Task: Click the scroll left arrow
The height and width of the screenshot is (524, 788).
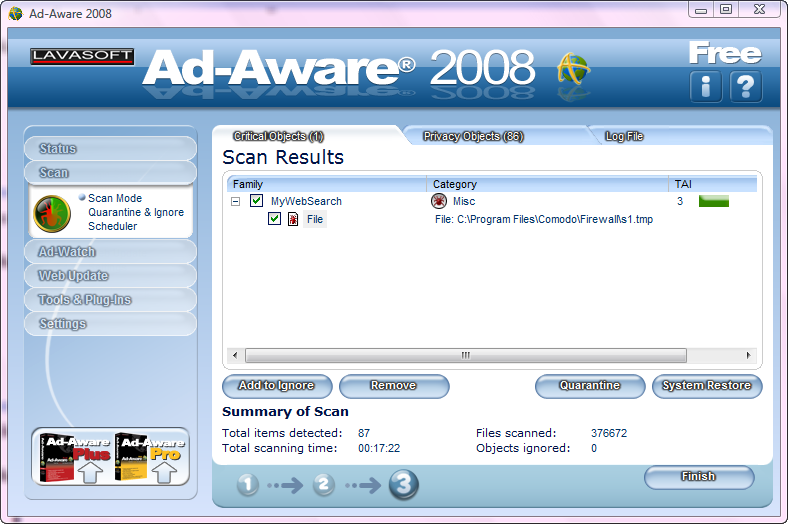Action: pos(235,355)
